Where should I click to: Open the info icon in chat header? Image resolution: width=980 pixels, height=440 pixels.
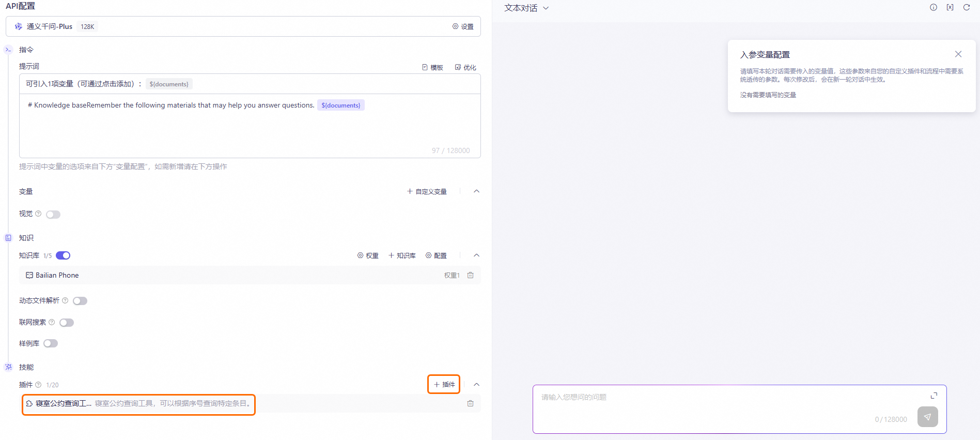(x=934, y=7)
